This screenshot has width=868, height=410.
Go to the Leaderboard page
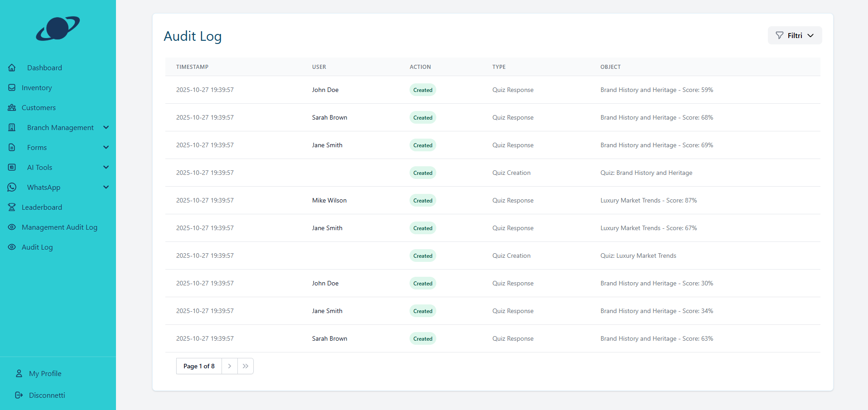tap(42, 207)
